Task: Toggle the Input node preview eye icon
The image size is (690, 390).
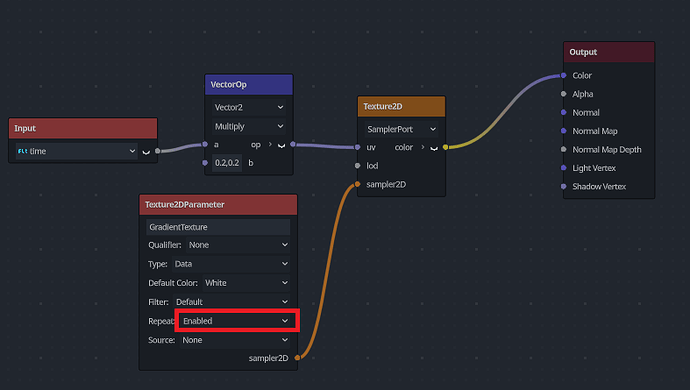Action: tap(146, 152)
